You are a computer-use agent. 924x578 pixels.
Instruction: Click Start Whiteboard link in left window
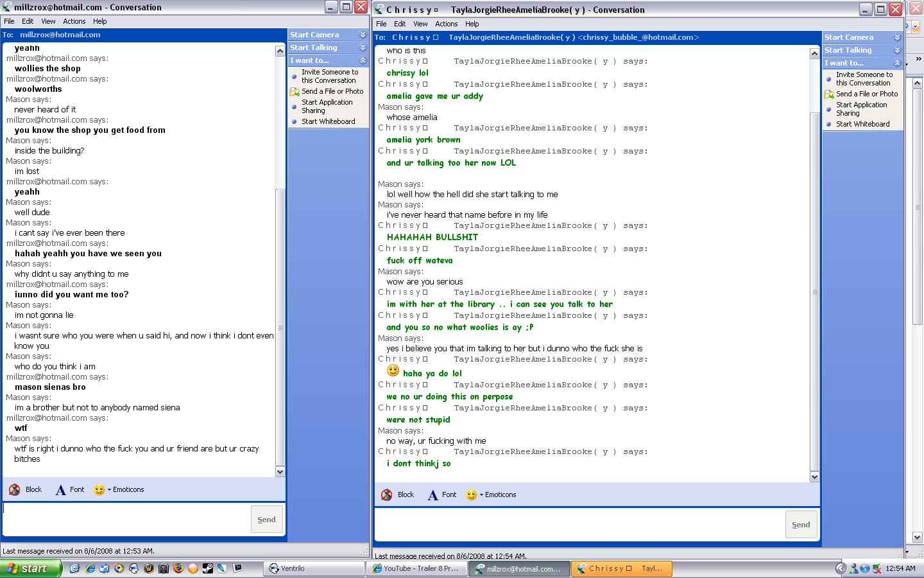(328, 121)
